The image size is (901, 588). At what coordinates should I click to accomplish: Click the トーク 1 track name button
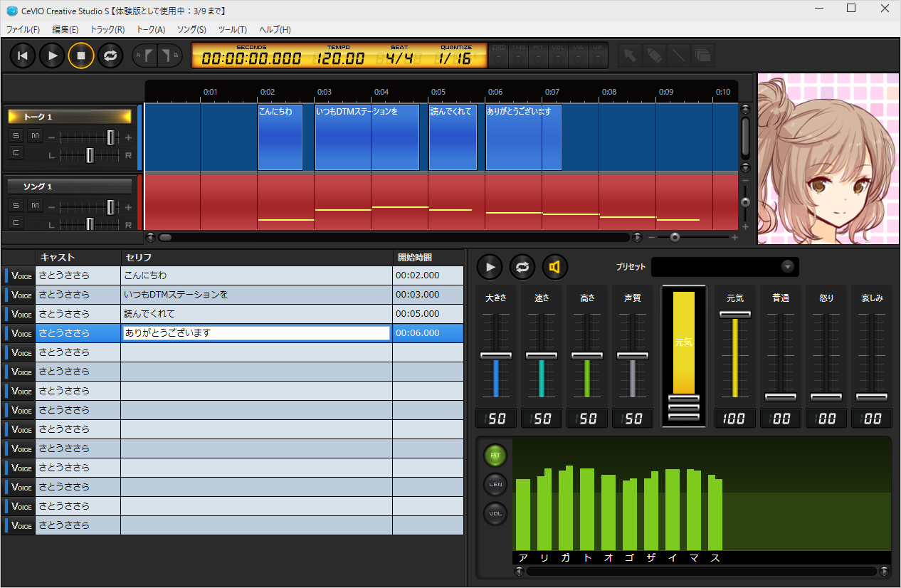[70, 117]
